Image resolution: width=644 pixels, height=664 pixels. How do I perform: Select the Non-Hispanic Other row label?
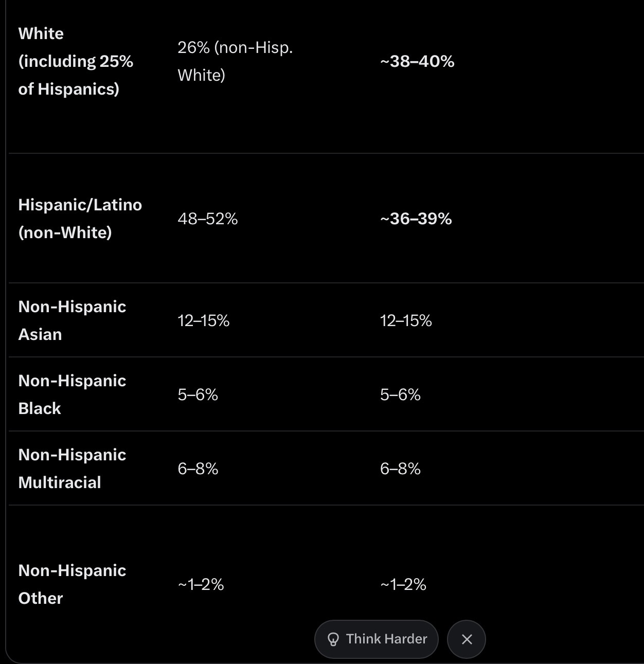72,584
